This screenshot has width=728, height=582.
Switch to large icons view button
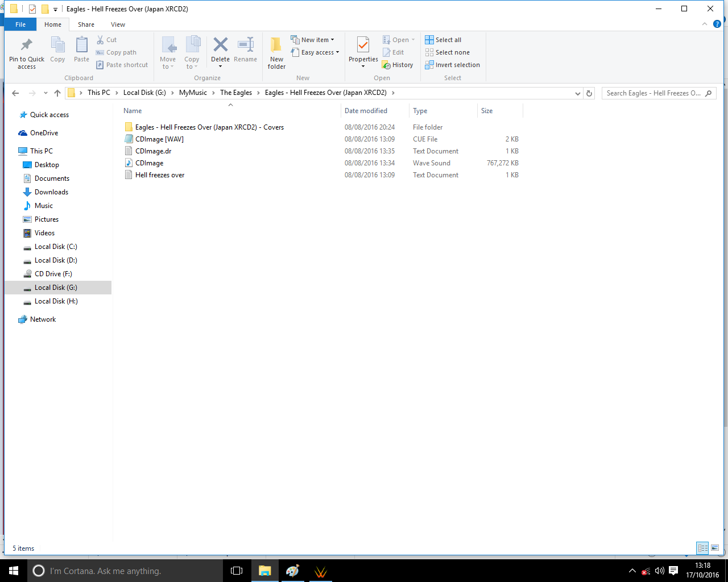pyautogui.click(x=715, y=548)
